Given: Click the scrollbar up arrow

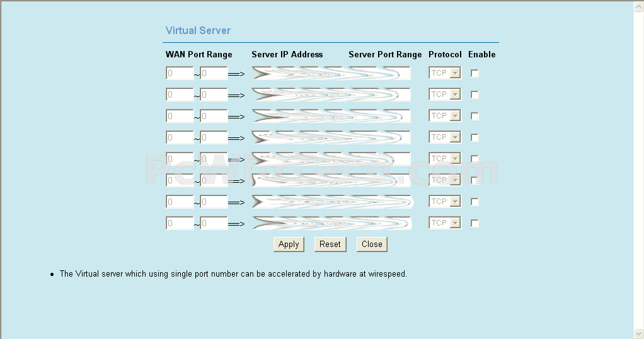Looking at the screenshot, I should (638, 6).
